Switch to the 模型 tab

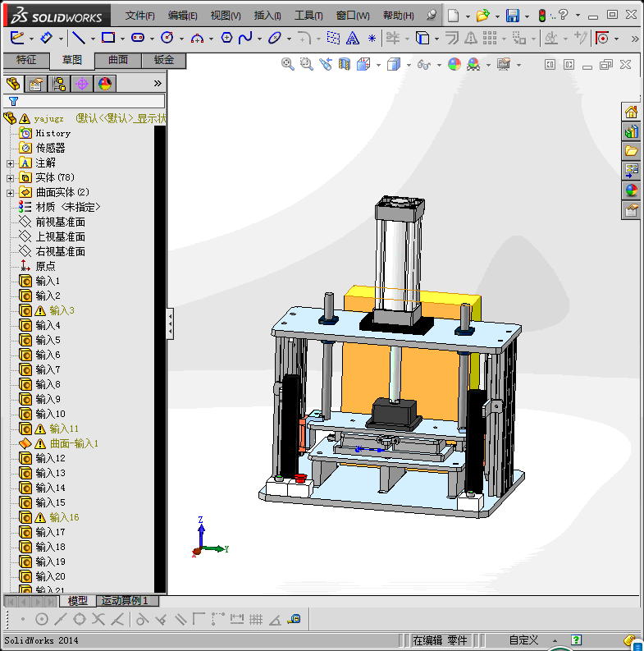click(x=78, y=600)
